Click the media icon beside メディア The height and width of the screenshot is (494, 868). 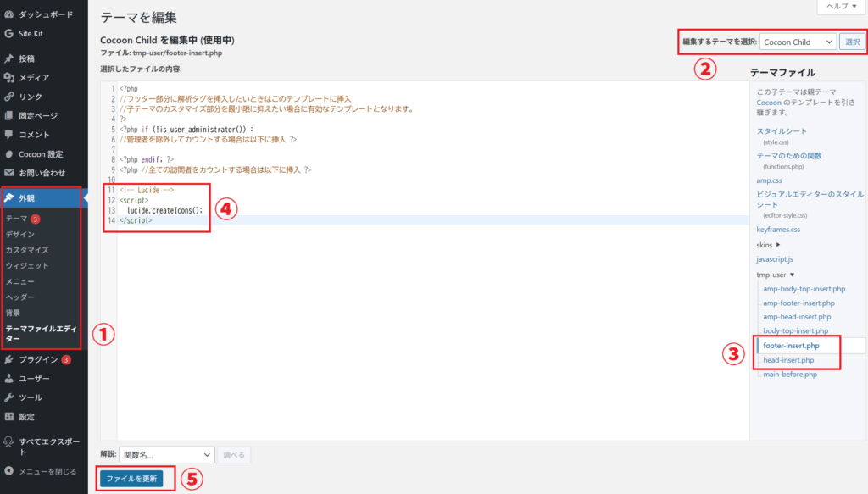point(8,78)
